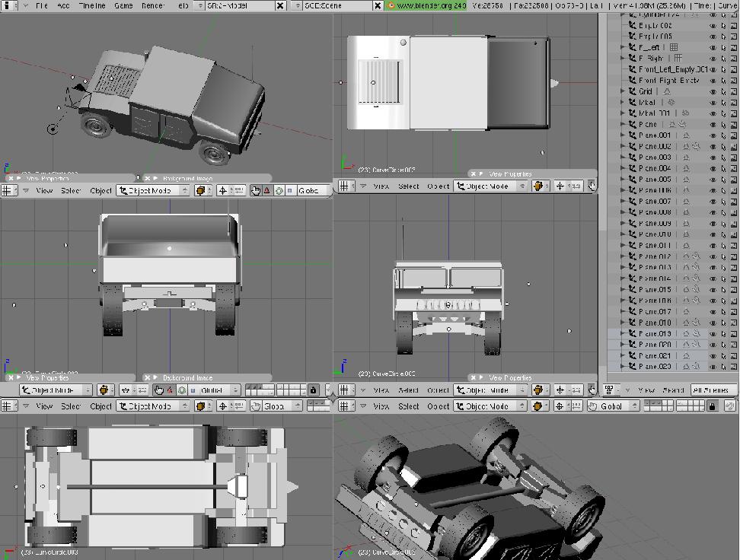
Task: Toggle selectability cursor icon for Plane.003
Action: point(723,157)
